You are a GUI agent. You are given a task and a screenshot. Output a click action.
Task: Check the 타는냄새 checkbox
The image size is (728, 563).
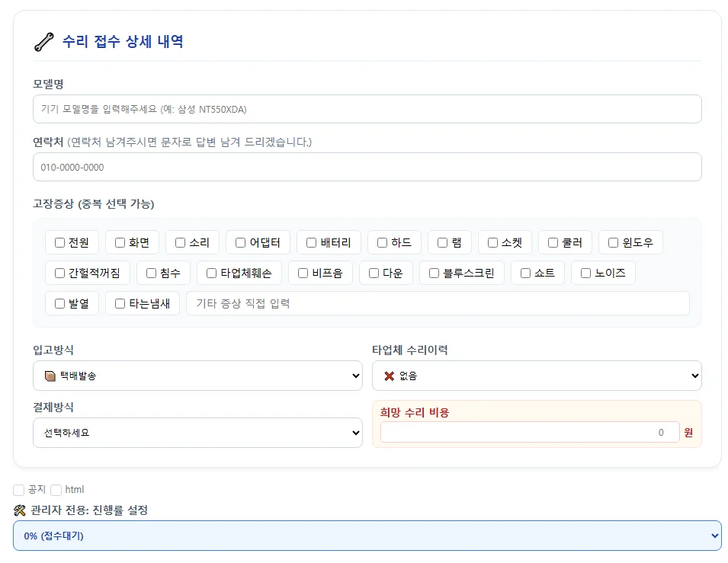120,303
